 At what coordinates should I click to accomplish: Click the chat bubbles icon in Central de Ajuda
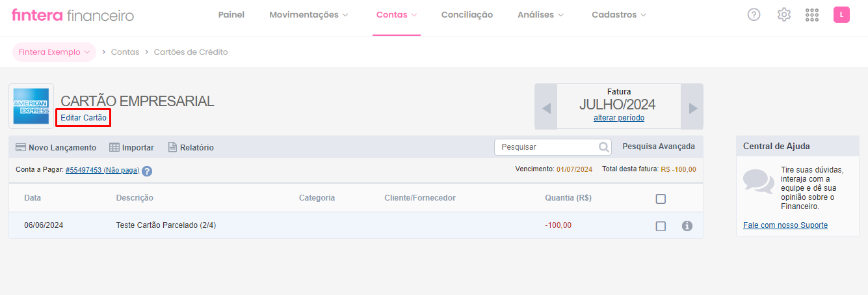point(758,182)
